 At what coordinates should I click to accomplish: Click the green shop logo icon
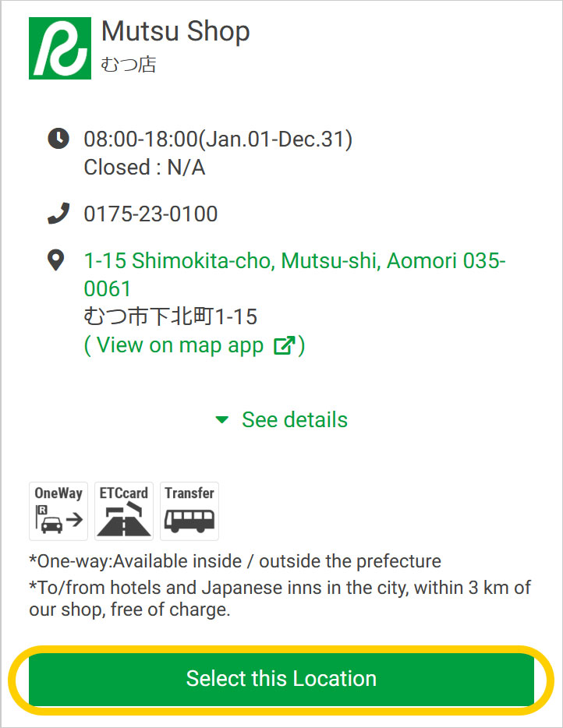click(60, 48)
